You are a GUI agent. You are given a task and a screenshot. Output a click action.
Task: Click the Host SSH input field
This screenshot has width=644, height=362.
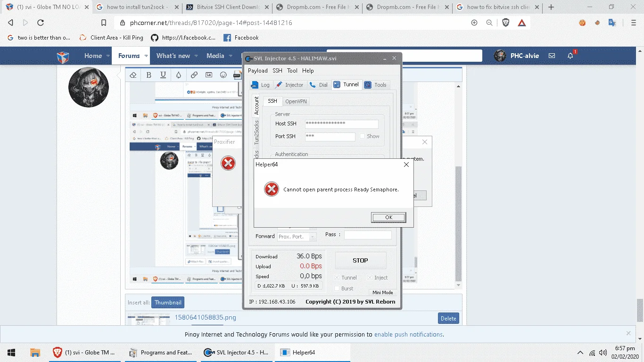click(x=342, y=124)
